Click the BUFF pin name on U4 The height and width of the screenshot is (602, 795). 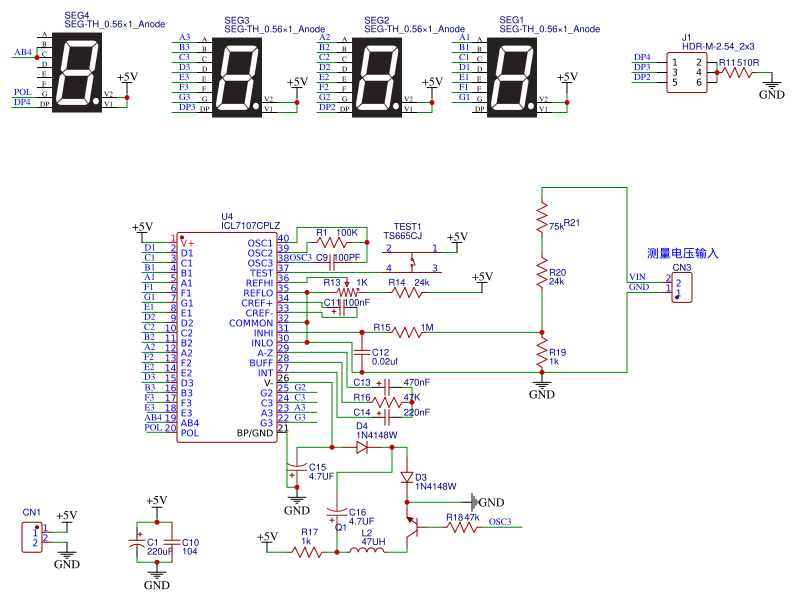point(261,363)
